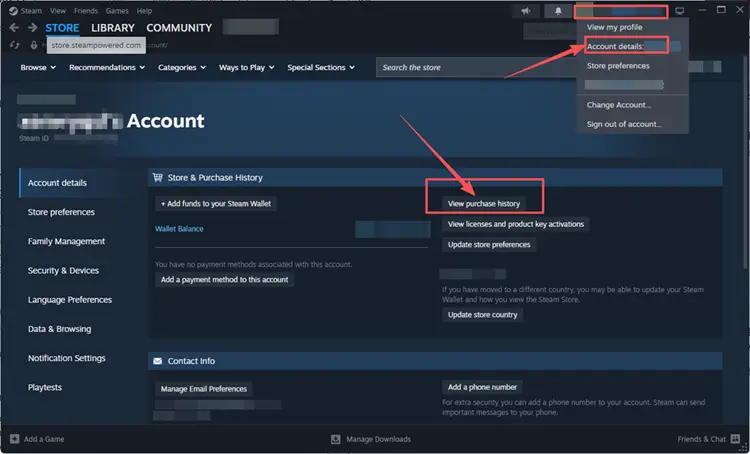
Task: Choose Change Account... option
Action: point(619,105)
